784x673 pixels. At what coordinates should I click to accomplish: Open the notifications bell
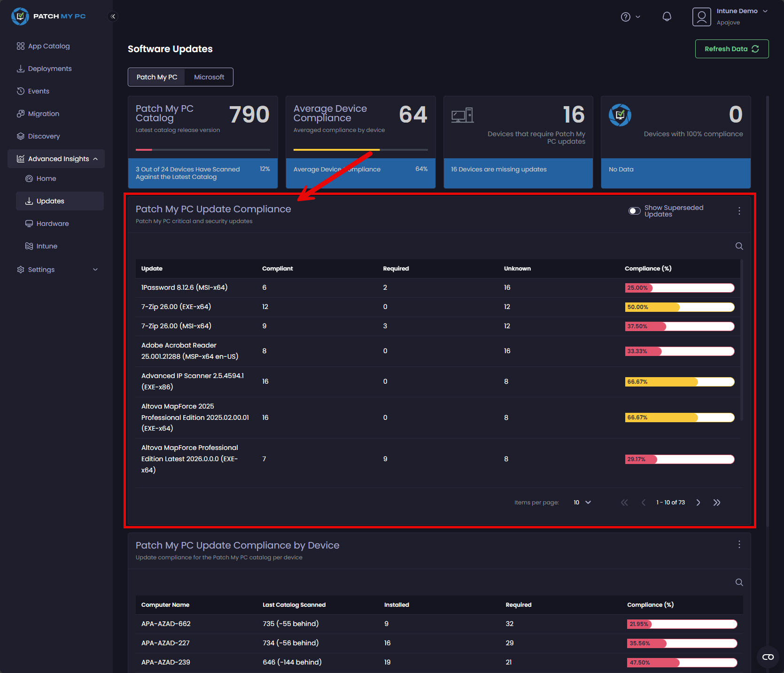click(x=667, y=17)
